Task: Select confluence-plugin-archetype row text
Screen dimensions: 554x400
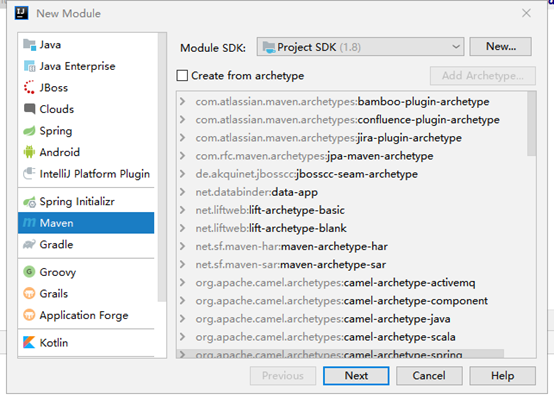Action: [348, 120]
